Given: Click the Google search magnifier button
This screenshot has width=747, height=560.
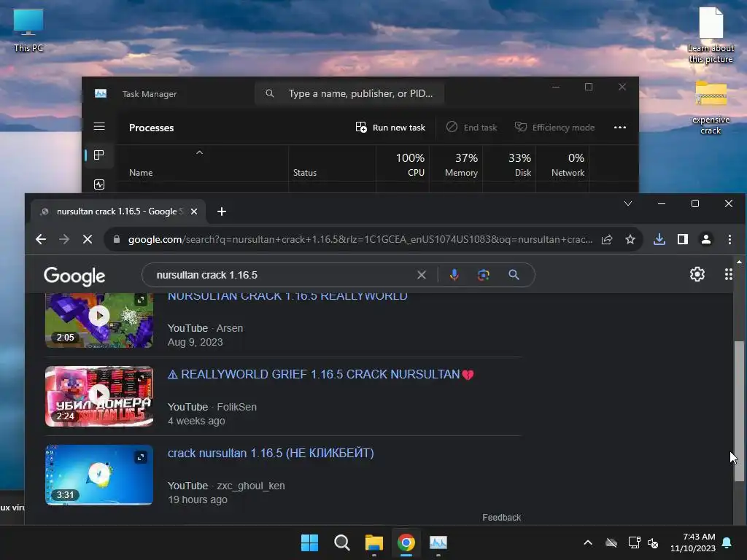Looking at the screenshot, I should (514, 275).
